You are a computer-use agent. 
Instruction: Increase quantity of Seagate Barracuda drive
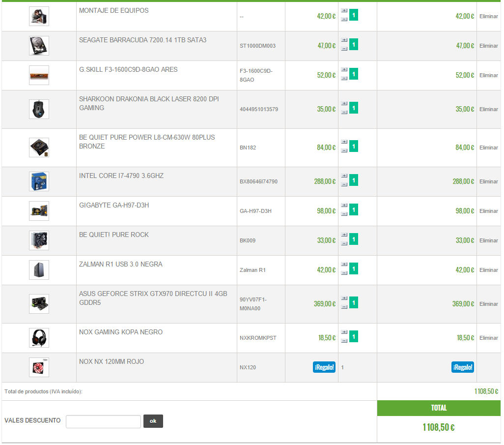pyautogui.click(x=344, y=40)
